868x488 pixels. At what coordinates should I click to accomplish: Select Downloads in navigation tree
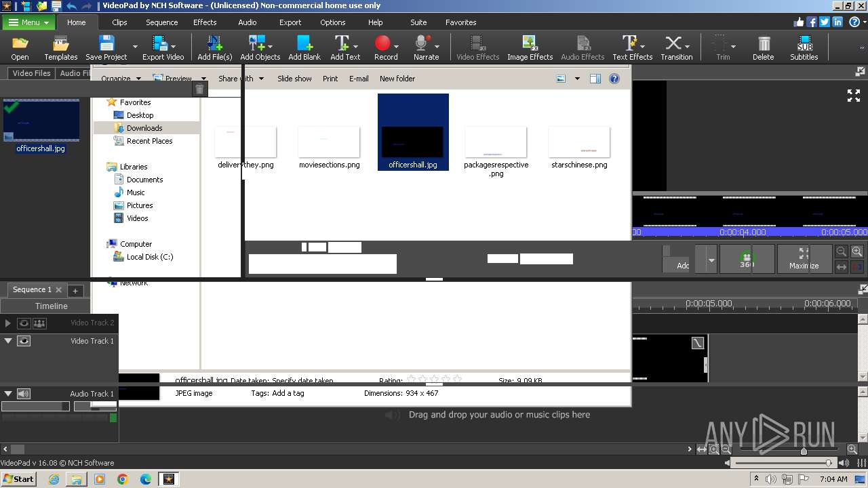click(144, 128)
